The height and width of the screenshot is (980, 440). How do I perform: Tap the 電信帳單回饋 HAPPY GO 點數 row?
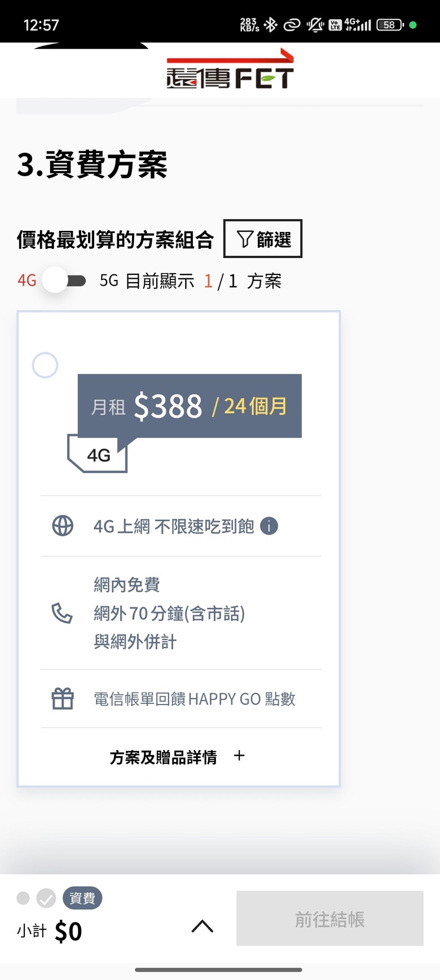pyautogui.click(x=181, y=699)
